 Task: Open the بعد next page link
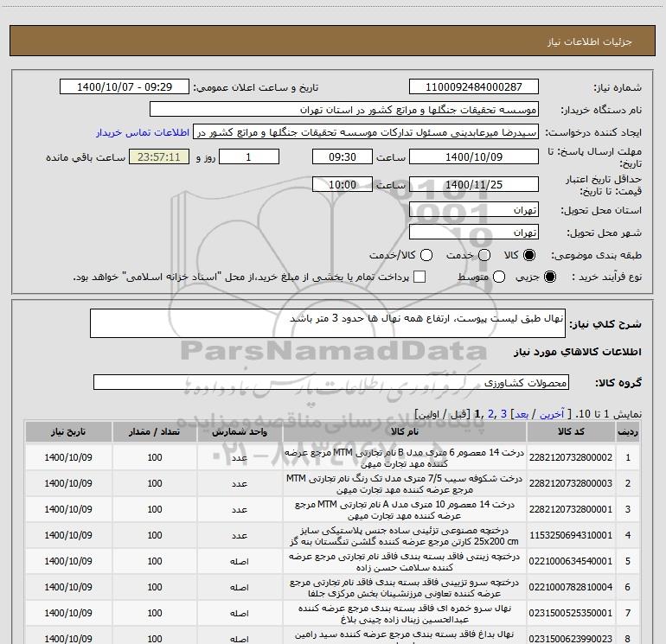tap(522, 414)
